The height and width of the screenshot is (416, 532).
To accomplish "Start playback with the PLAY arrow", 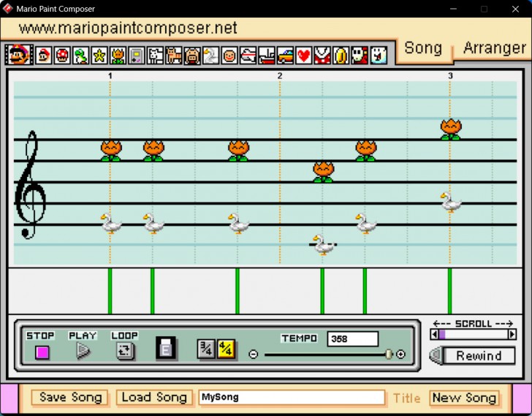I will point(83,350).
